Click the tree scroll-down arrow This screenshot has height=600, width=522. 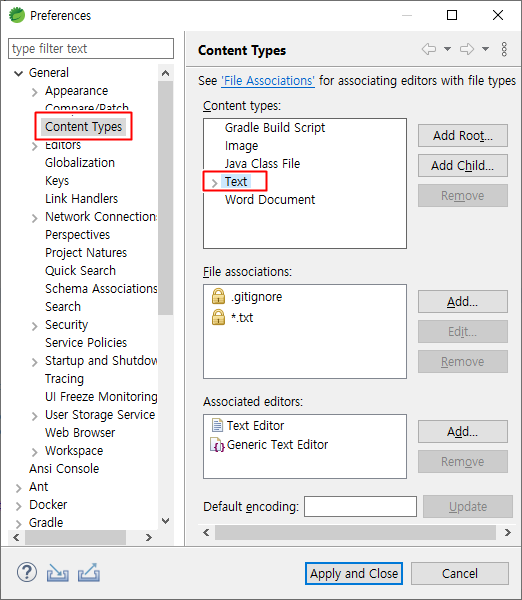[x=165, y=521]
